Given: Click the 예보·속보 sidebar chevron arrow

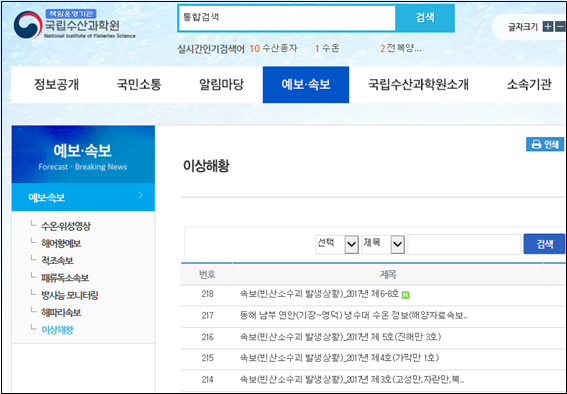Looking at the screenshot, I should click(x=141, y=196).
